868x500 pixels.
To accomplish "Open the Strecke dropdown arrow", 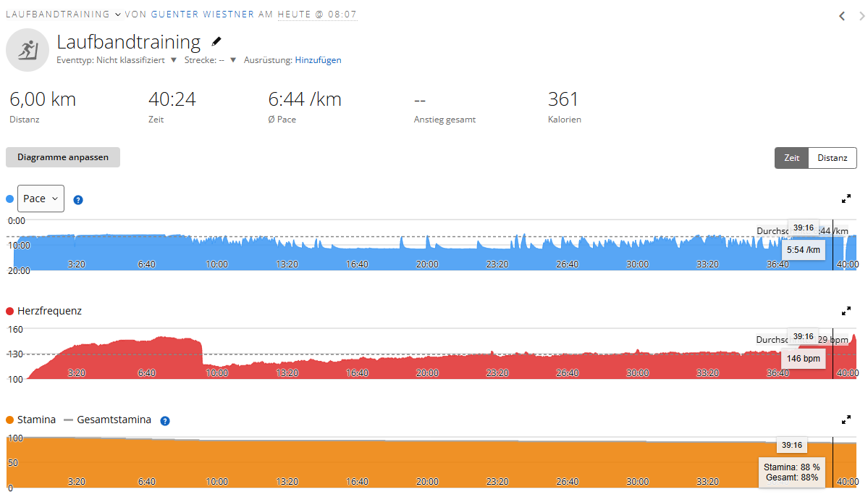I will [233, 60].
